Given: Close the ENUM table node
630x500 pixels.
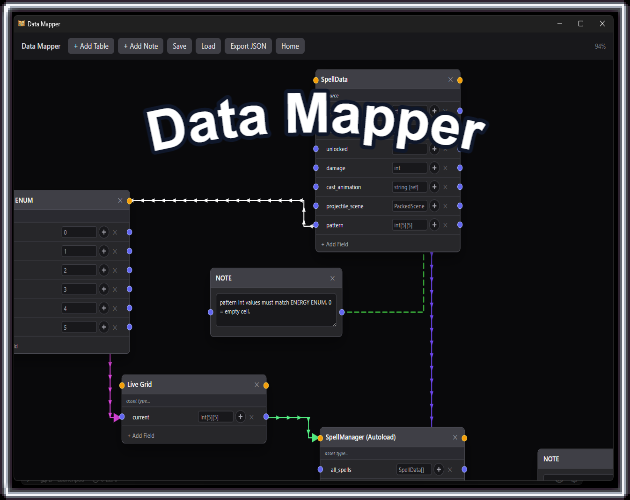Looking at the screenshot, I should coord(120,200).
